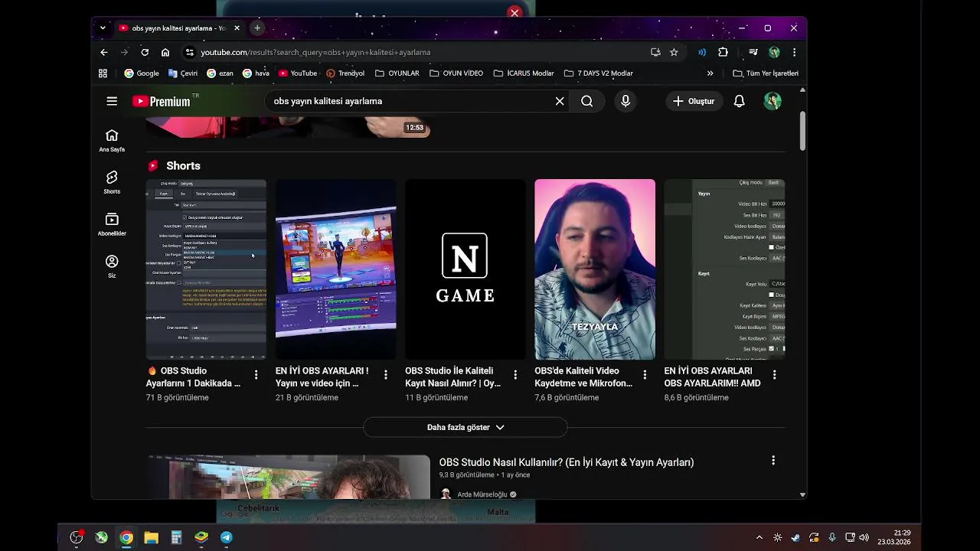
Task: Install app icon in address bar
Action: (x=655, y=52)
